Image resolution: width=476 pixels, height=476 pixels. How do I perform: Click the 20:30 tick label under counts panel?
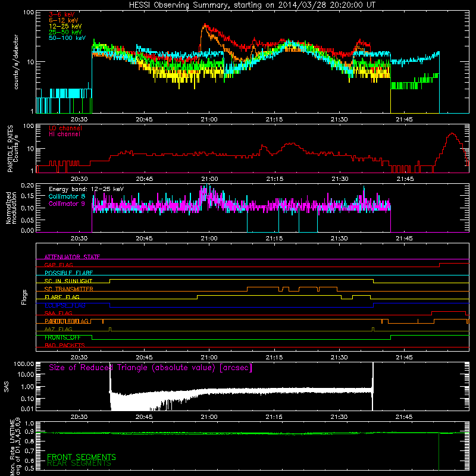[x=79, y=120]
